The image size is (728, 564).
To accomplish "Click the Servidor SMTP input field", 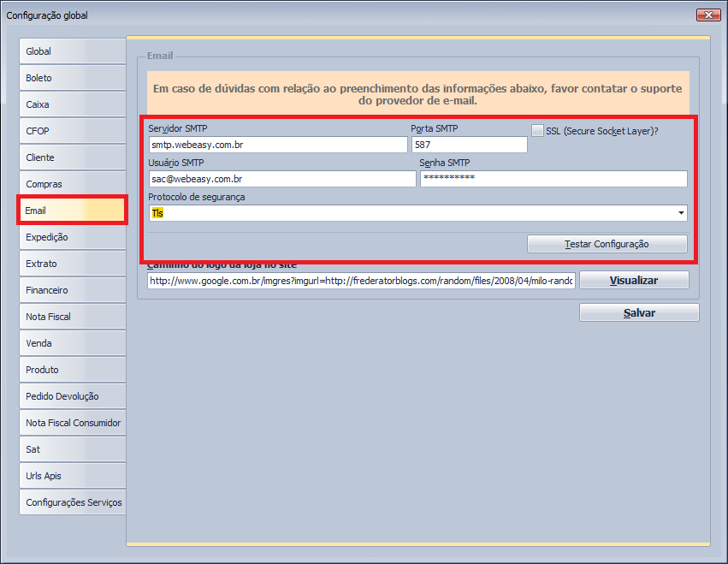I will (x=277, y=145).
